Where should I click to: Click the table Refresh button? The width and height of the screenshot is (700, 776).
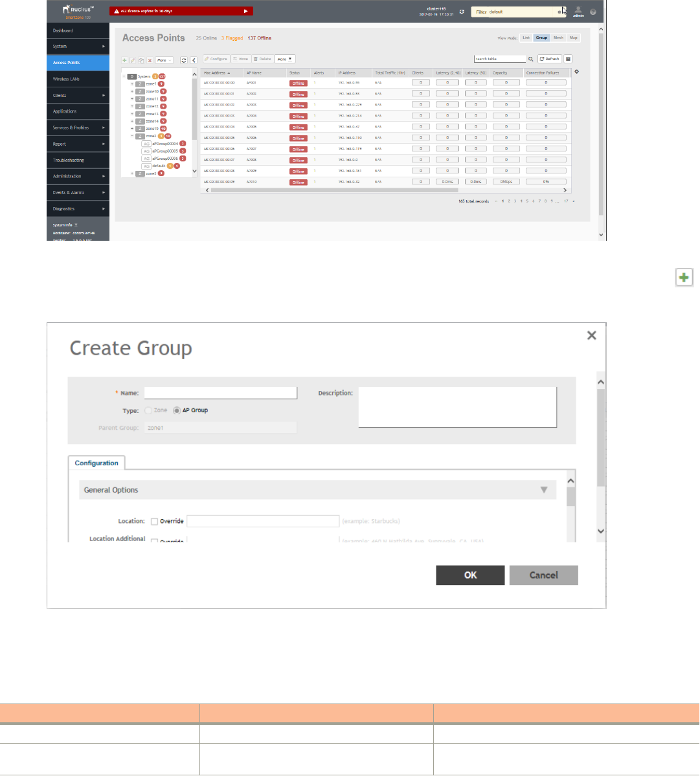[x=550, y=59]
